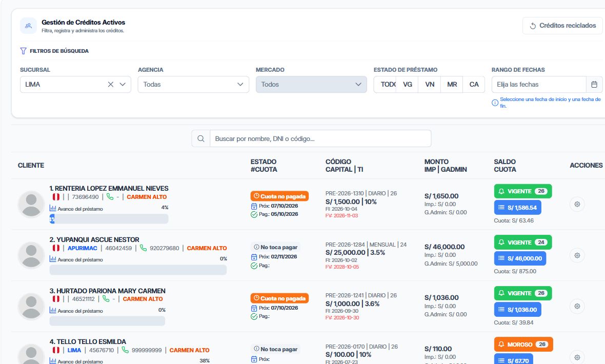Click phone icon for Yupanqui Ascue Nestor
Viewport: 605px width, 364px height.
pyautogui.click(x=143, y=248)
